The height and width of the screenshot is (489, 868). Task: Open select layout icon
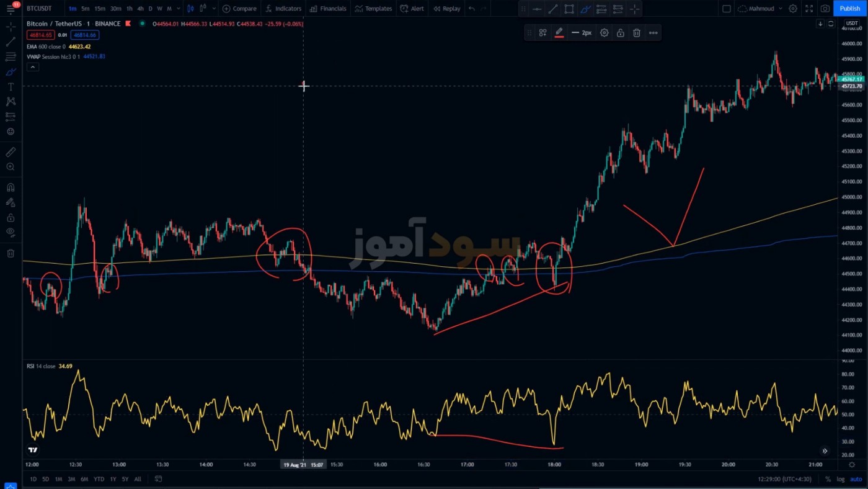727,9
